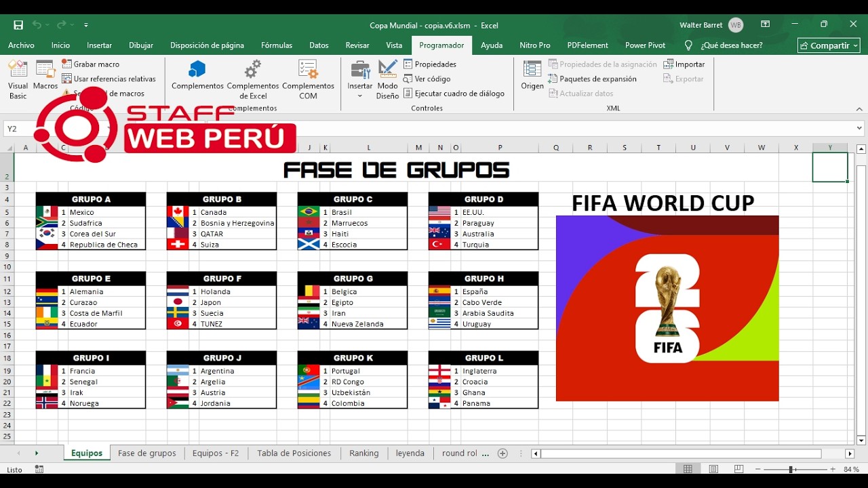Click Ver código
868x488 pixels.
coord(427,79)
